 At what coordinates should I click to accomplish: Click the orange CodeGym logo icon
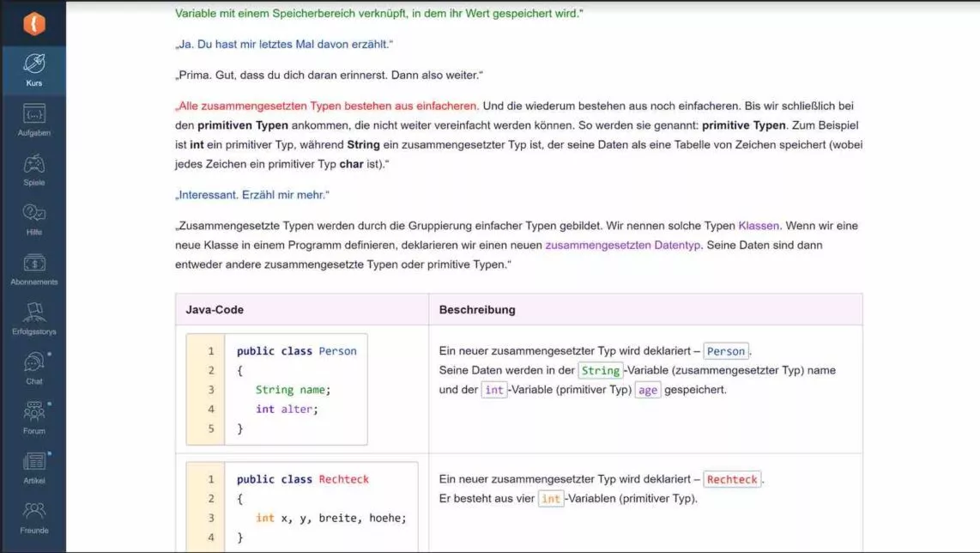click(33, 24)
